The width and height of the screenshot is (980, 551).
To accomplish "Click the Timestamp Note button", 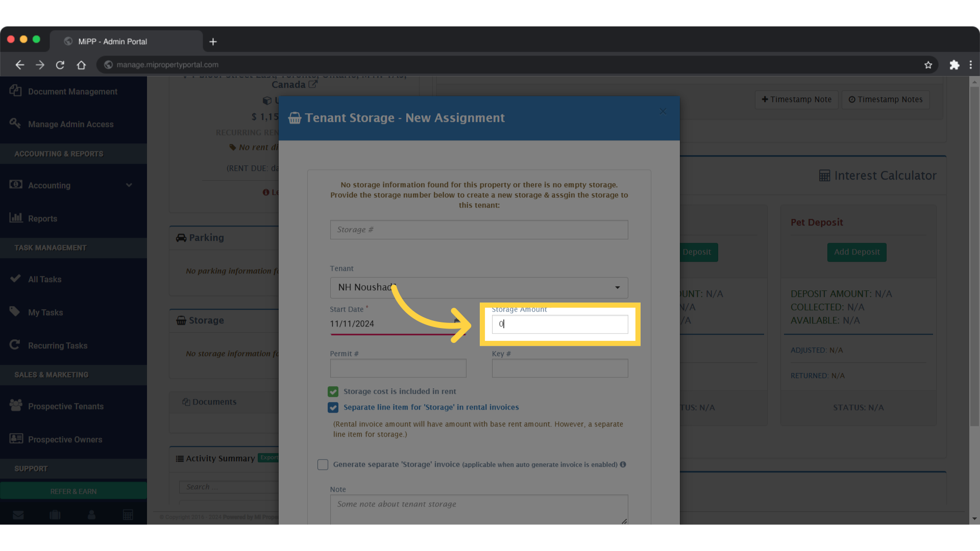I will [796, 99].
